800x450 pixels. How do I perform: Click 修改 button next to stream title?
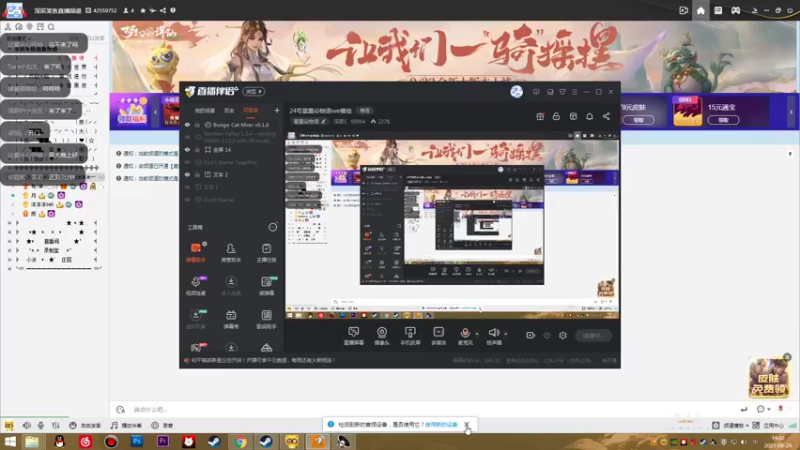click(365, 111)
